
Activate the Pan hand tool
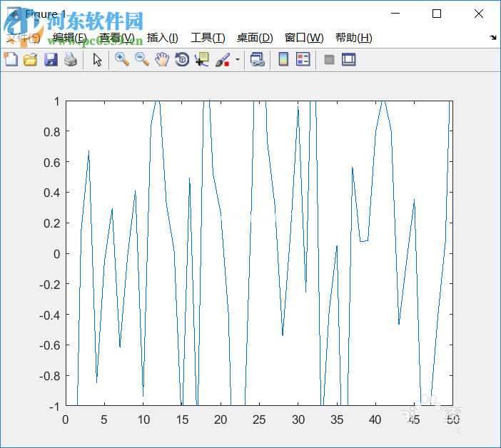click(162, 60)
